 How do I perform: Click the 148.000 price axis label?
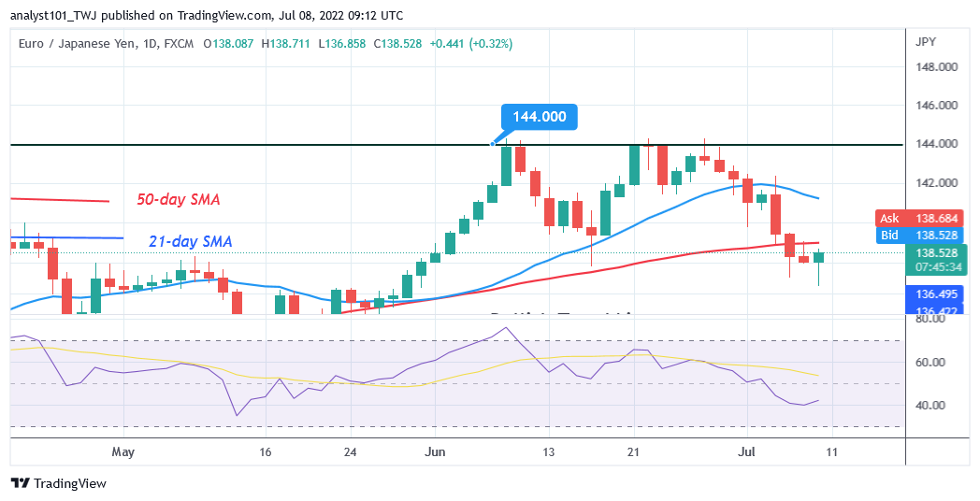(935, 67)
